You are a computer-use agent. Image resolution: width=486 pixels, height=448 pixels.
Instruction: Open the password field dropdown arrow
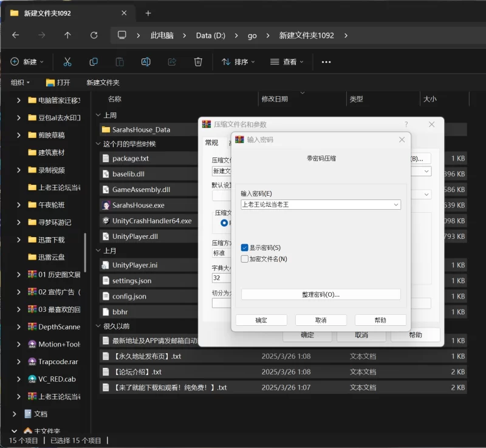(396, 205)
